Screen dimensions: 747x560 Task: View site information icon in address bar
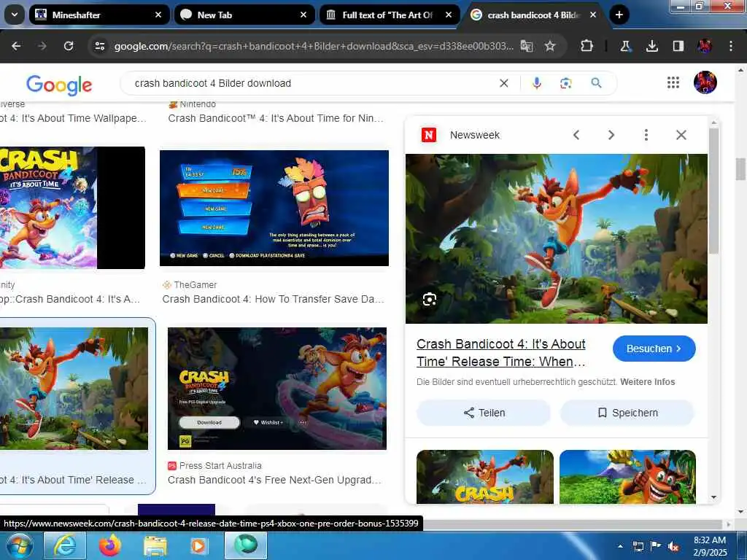(x=99, y=46)
